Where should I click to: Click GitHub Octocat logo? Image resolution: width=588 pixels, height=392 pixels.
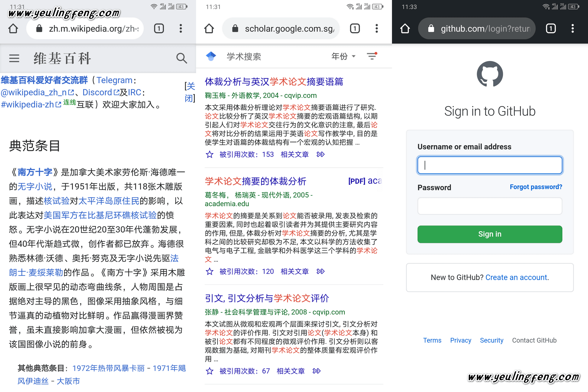[490, 74]
